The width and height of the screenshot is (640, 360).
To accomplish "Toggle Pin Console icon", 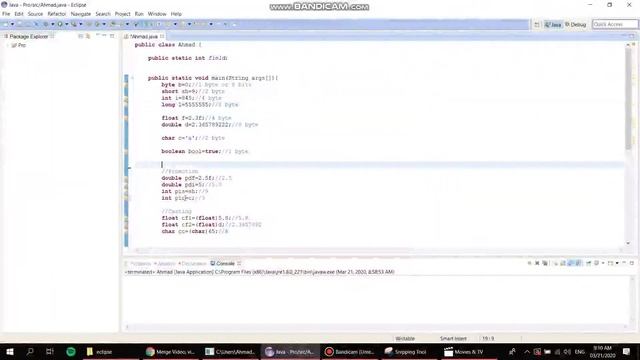I will [589, 263].
